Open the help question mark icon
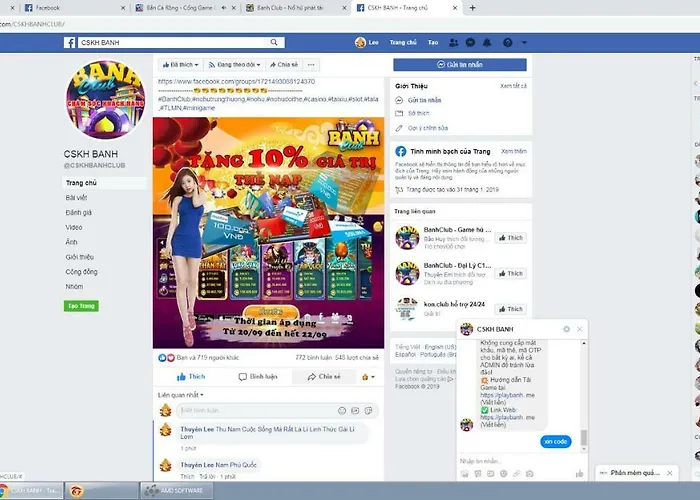Screen dimensions: 700x500 pyautogui.click(x=508, y=42)
